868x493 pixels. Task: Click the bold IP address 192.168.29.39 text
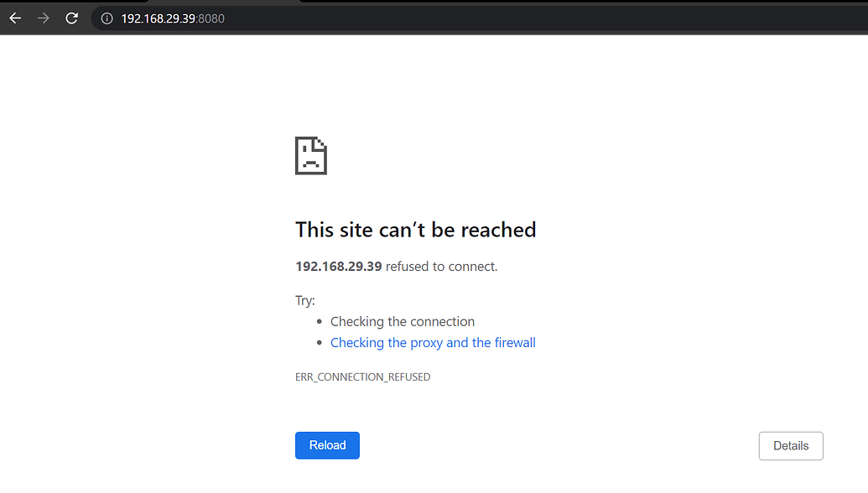pyautogui.click(x=338, y=266)
